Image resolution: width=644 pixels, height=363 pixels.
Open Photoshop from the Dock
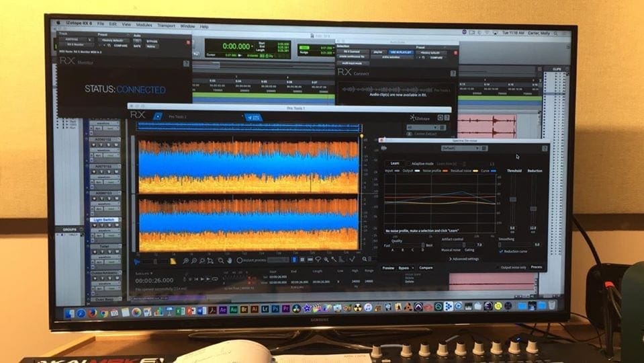(x=275, y=309)
